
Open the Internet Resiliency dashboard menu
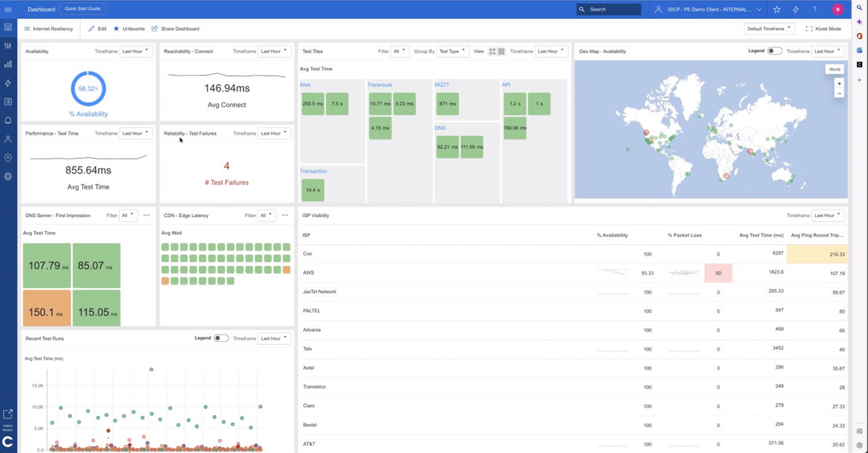[48, 29]
